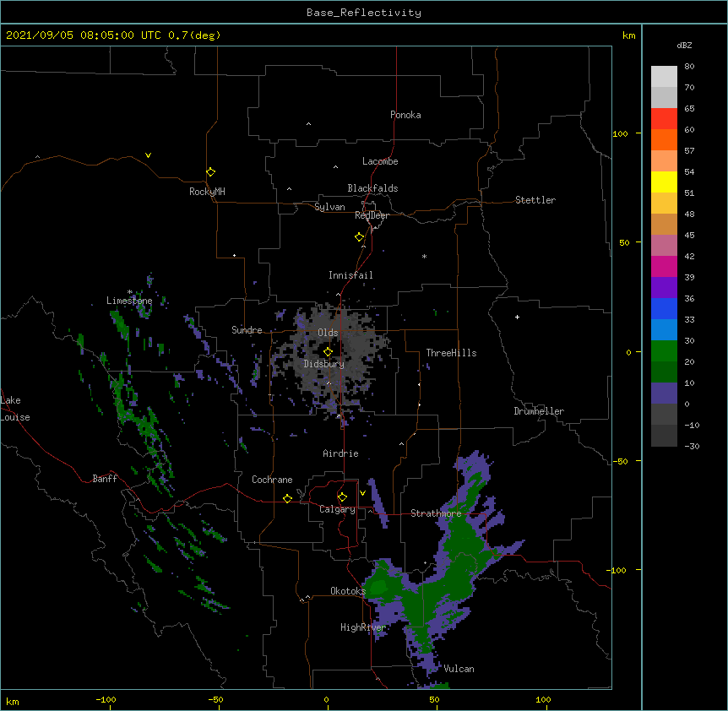Image resolution: width=728 pixels, height=711 pixels.
Task: Click the -50 tick on right axis
Action: point(620,461)
